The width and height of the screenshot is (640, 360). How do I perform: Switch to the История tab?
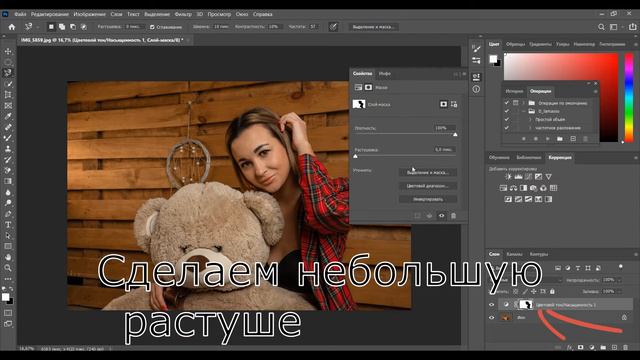point(514,91)
